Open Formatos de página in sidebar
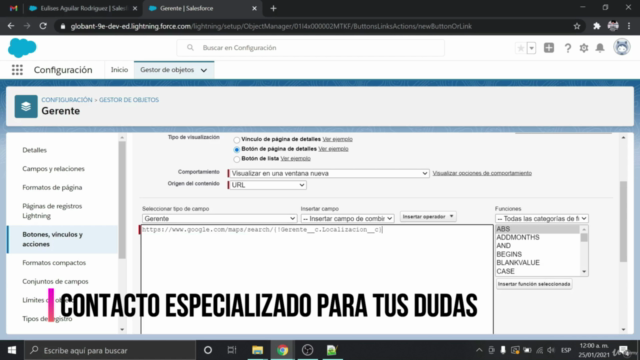The image size is (640, 360). point(52,187)
